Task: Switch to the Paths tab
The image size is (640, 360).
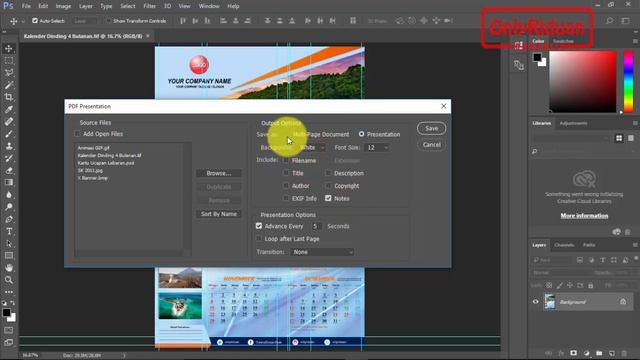Action: pyautogui.click(x=589, y=245)
